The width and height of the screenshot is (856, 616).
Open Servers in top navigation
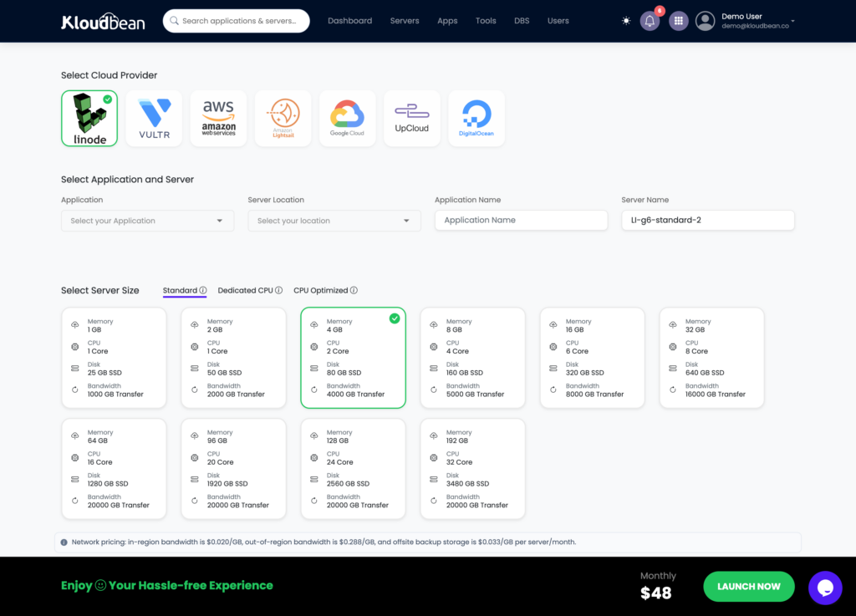click(405, 21)
